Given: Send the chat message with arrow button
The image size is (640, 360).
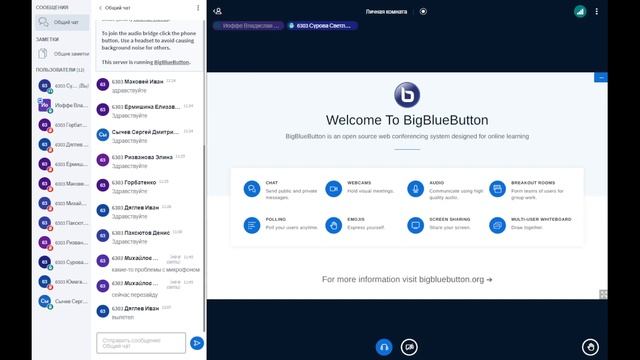Looking at the screenshot, I should coord(197,343).
